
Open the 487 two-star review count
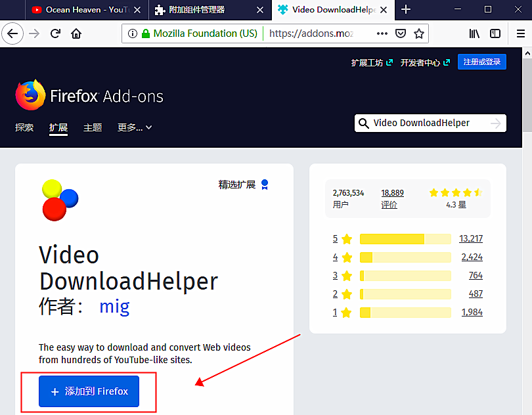476,294
